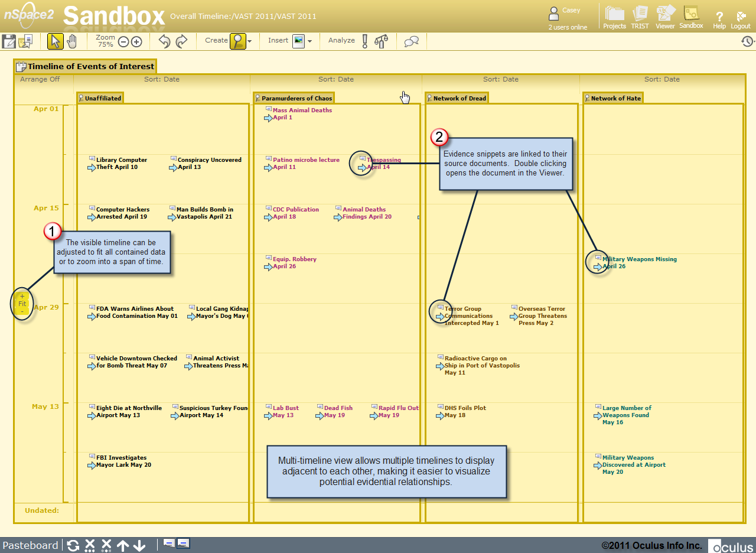
Task: Click the zoom in plus button
Action: pyautogui.click(x=136, y=41)
